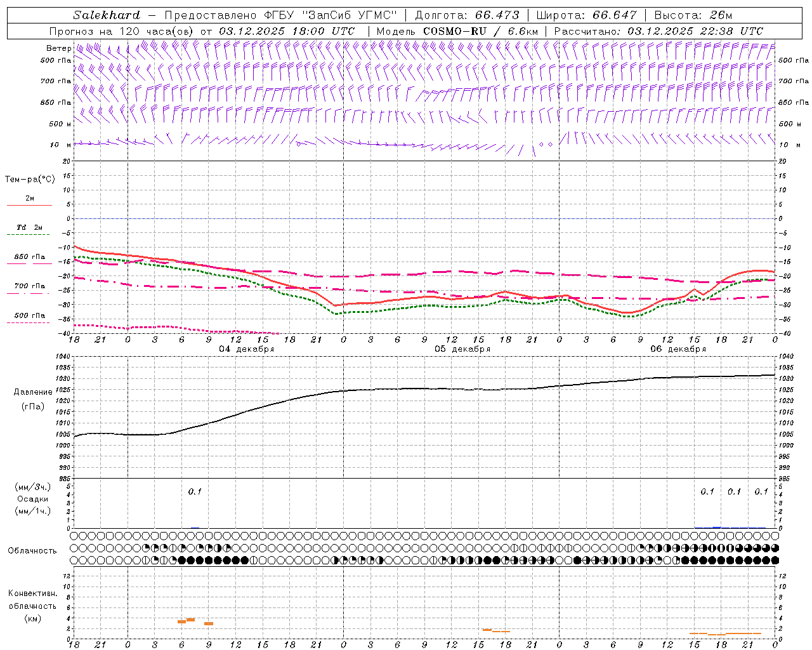Select the 05 декабря date label

click(x=462, y=349)
